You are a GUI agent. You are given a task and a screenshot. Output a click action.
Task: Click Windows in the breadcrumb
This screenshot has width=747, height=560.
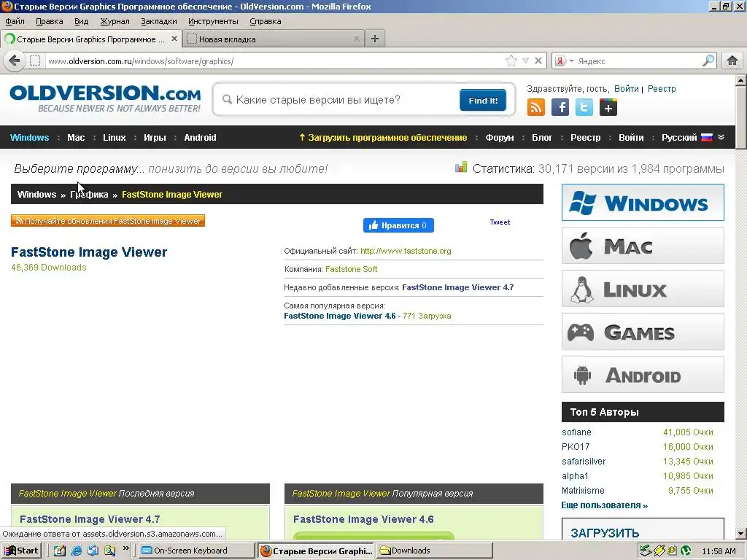(36, 194)
